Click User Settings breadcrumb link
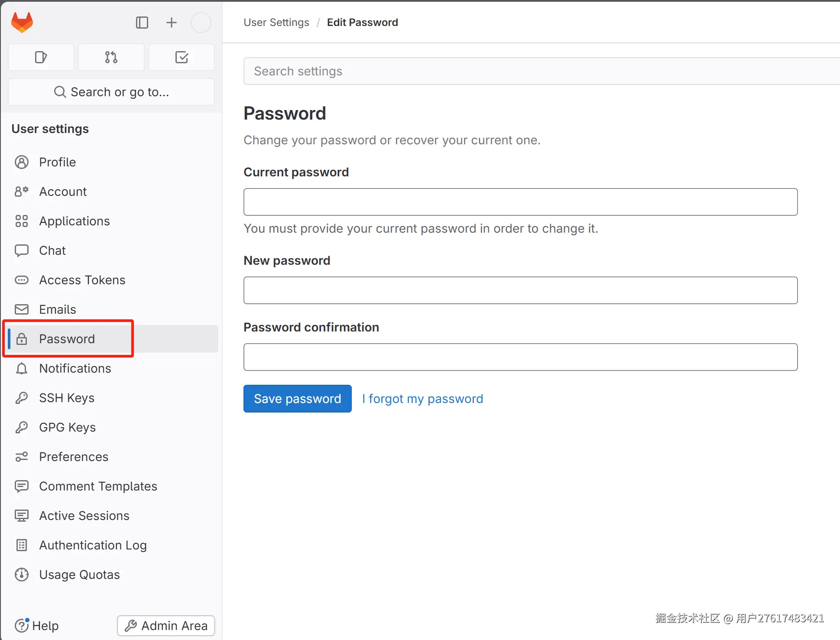840x640 pixels. tap(276, 23)
